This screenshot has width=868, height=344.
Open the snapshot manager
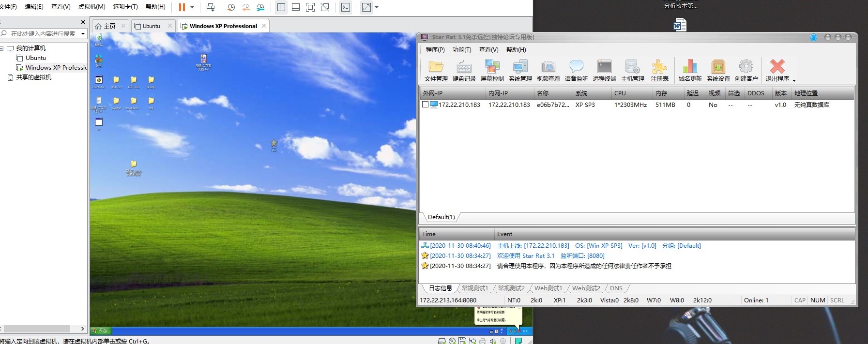tap(260, 7)
